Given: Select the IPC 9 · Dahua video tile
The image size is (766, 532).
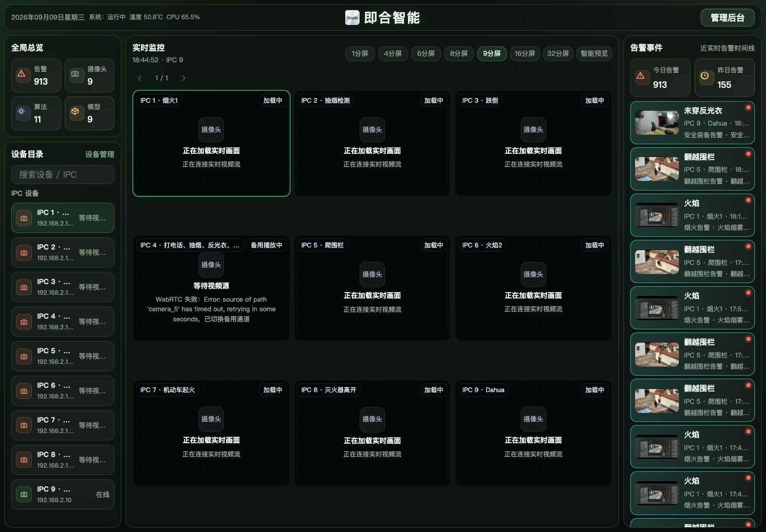Looking at the screenshot, I should click(x=534, y=433).
